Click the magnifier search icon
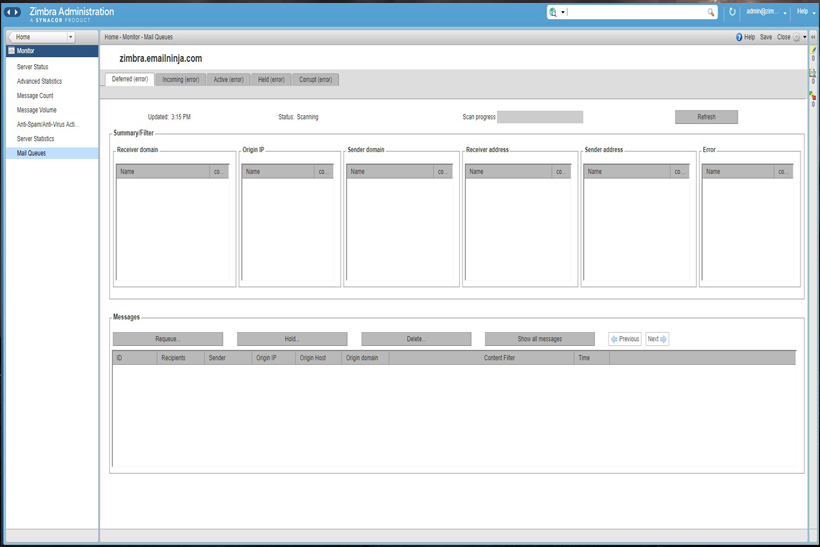Image resolution: width=820 pixels, height=547 pixels. tap(711, 12)
